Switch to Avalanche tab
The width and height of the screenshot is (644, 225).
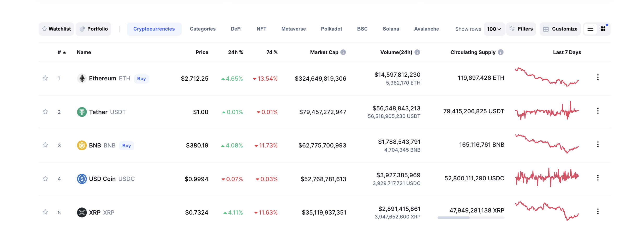(x=427, y=29)
